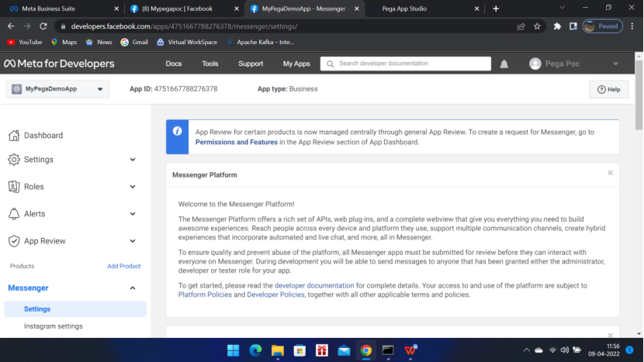
Task: Open a new browser tab
Action: pos(496,9)
